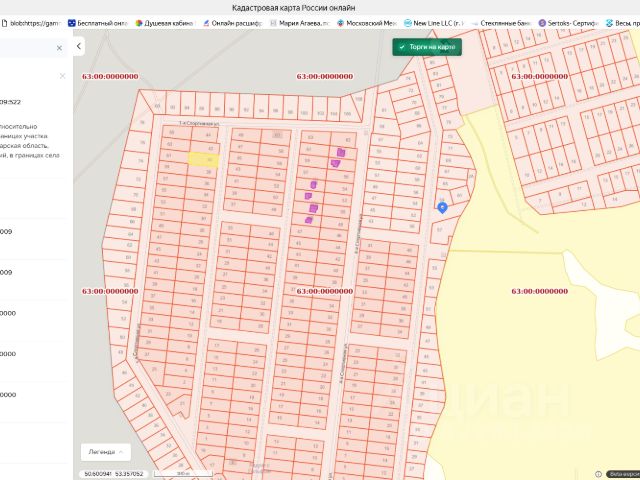Expand the "Легенда" legend panel
Image resolution: width=640 pixels, height=480 pixels.
(106, 452)
